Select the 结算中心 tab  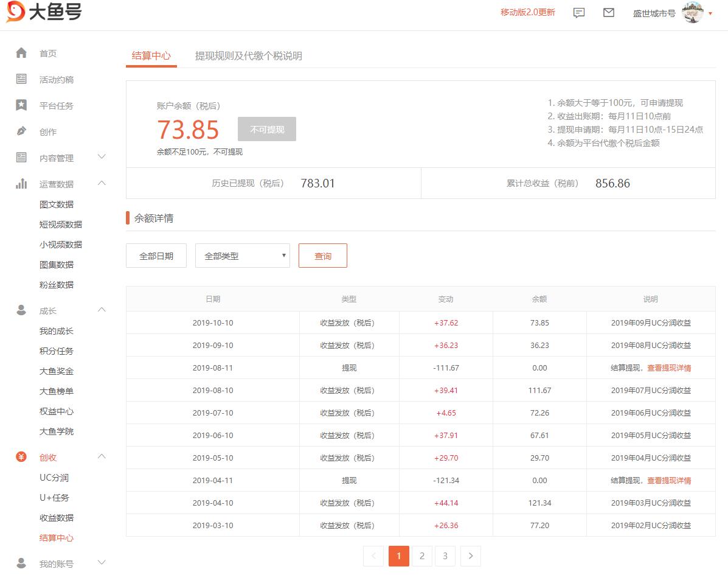151,55
